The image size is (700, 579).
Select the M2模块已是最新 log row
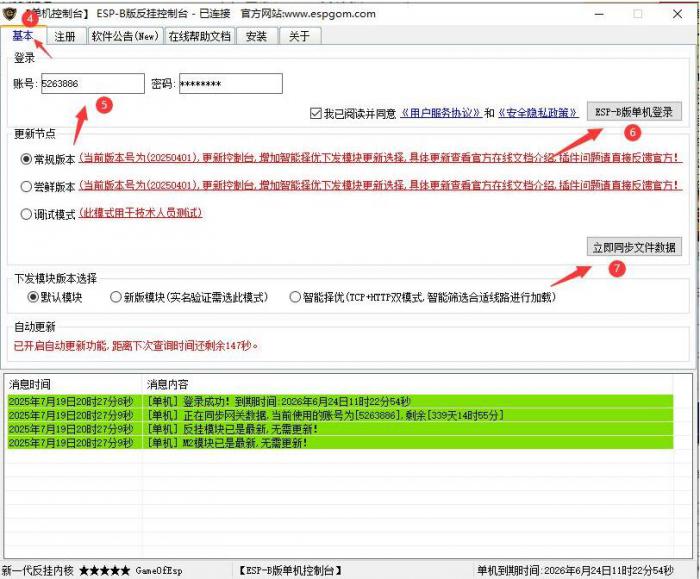click(340, 443)
